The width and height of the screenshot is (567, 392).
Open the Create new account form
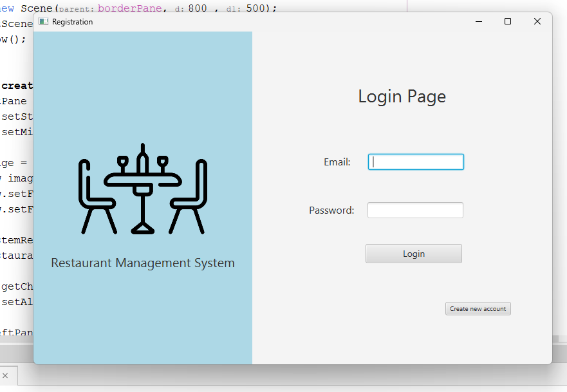[x=478, y=309]
